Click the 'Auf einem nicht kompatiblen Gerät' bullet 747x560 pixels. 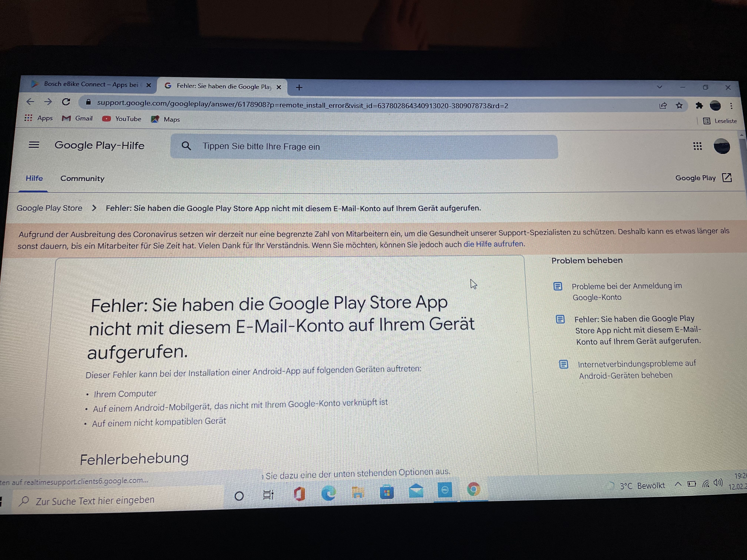pyautogui.click(x=159, y=422)
